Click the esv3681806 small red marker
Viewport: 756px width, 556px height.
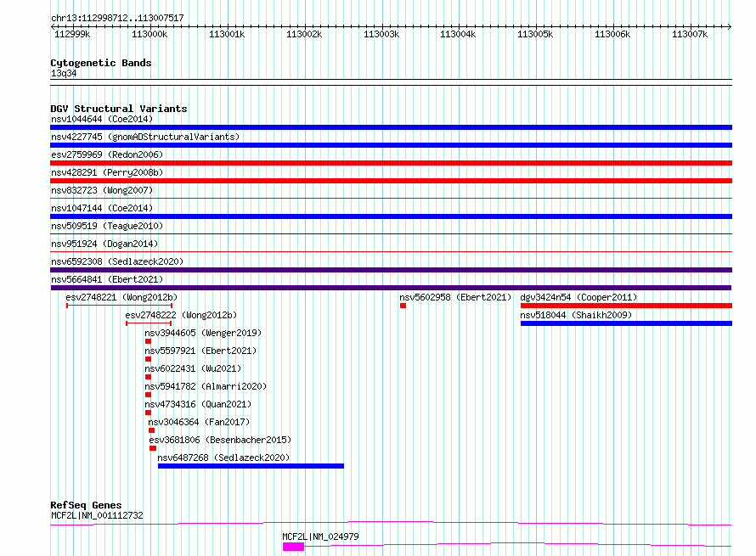coord(153,448)
